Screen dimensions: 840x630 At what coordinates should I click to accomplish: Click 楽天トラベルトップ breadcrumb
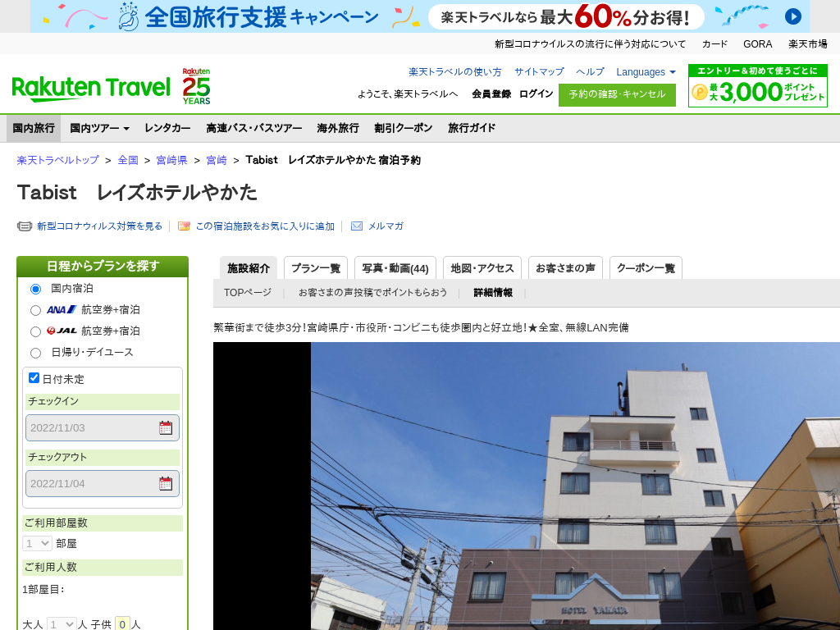58,160
